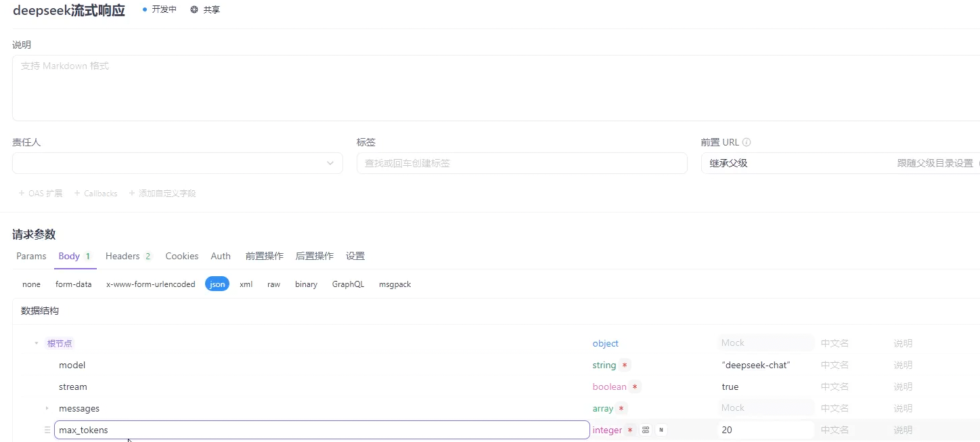This screenshot has width=980, height=442.
Task: Click the "deepseek-chat" mock value
Action: coord(756,365)
